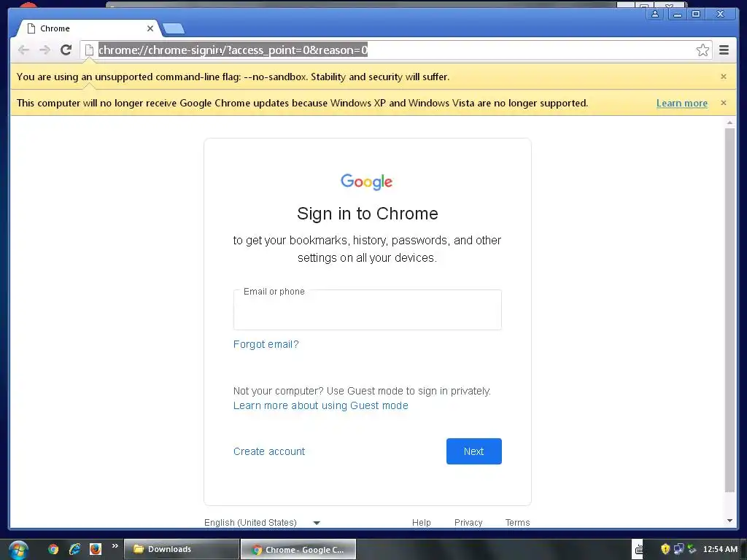
Task: Click the security shield tray icon
Action: (x=665, y=549)
